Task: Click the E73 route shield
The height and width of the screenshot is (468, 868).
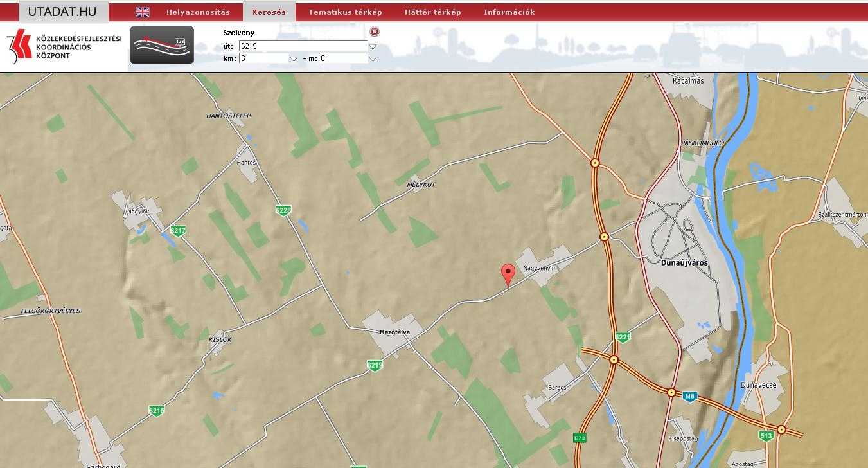Action: click(x=580, y=438)
